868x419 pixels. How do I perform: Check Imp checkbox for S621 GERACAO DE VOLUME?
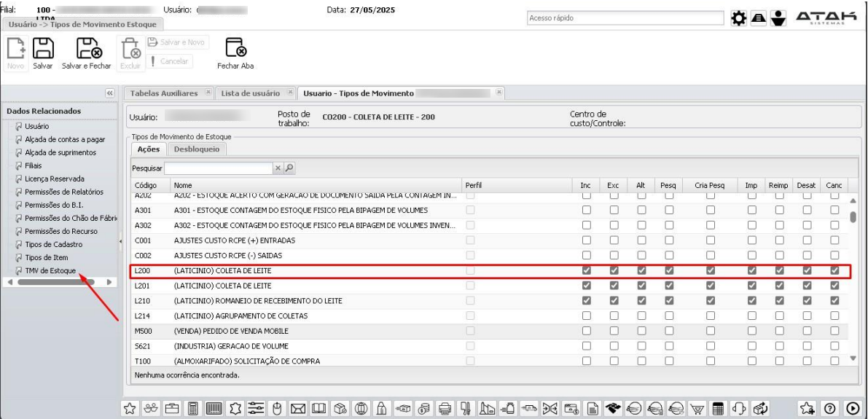click(751, 345)
